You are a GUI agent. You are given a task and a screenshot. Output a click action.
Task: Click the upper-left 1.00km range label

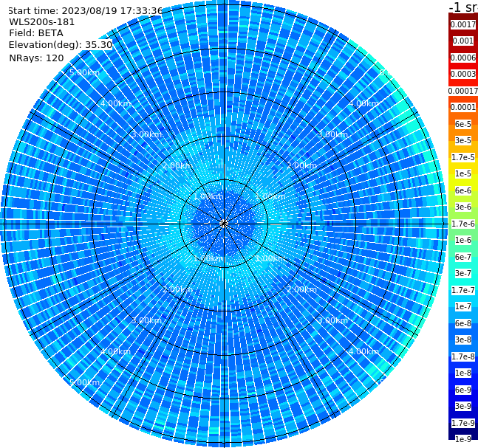click(209, 196)
